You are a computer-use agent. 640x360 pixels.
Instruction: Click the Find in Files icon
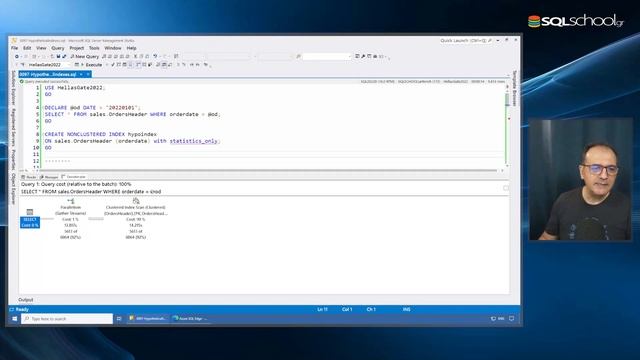click(x=298, y=56)
